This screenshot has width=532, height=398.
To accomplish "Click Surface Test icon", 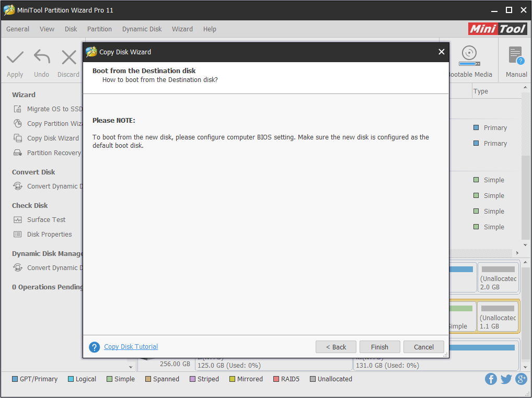I will coord(18,220).
